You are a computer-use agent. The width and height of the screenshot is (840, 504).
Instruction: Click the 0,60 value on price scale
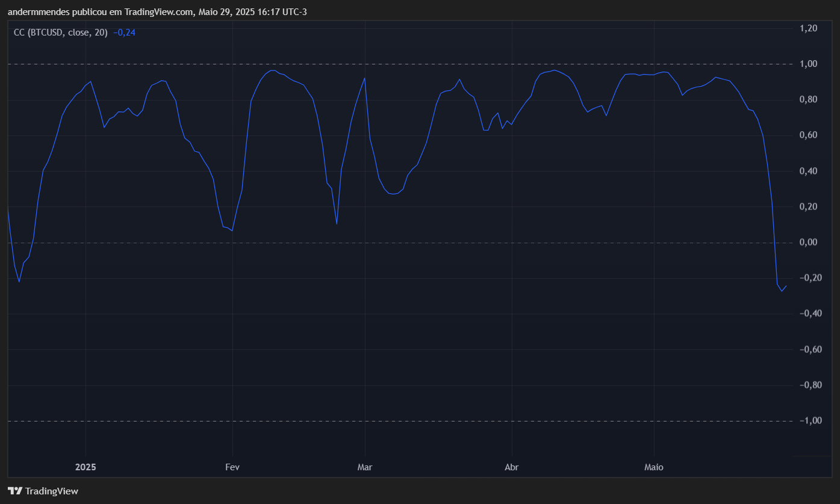point(808,135)
